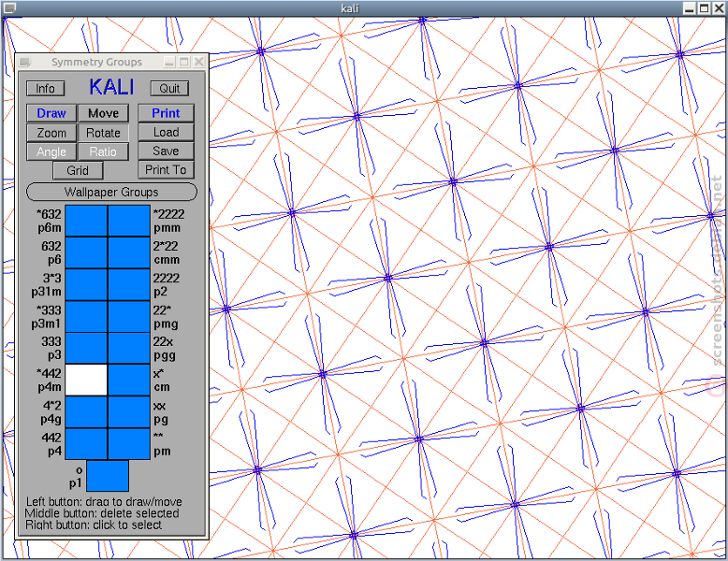Choose the ** pm symmetry swatch
Viewport: 728px width, 561px height.
tap(129, 444)
